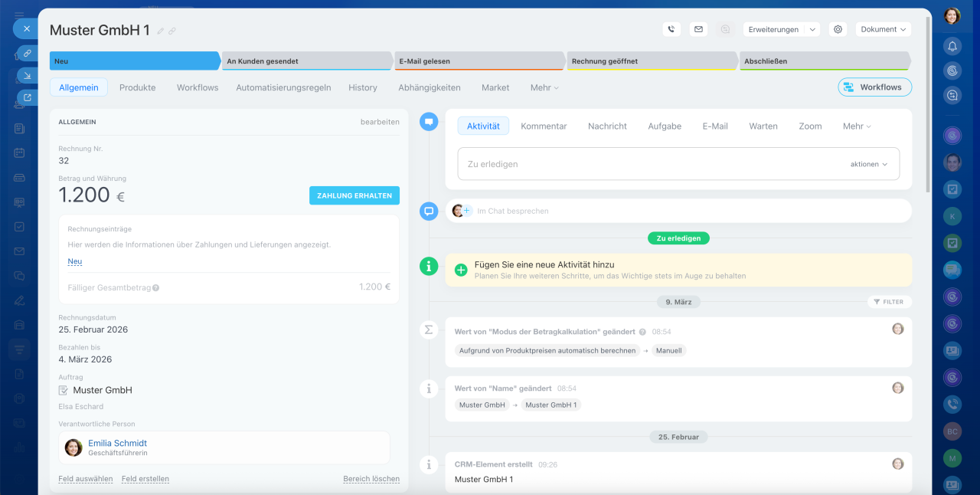Viewport: 980px width, 495px height.
Task: Open the Mehr menu in tab bar
Action: (x=544, y=87)
